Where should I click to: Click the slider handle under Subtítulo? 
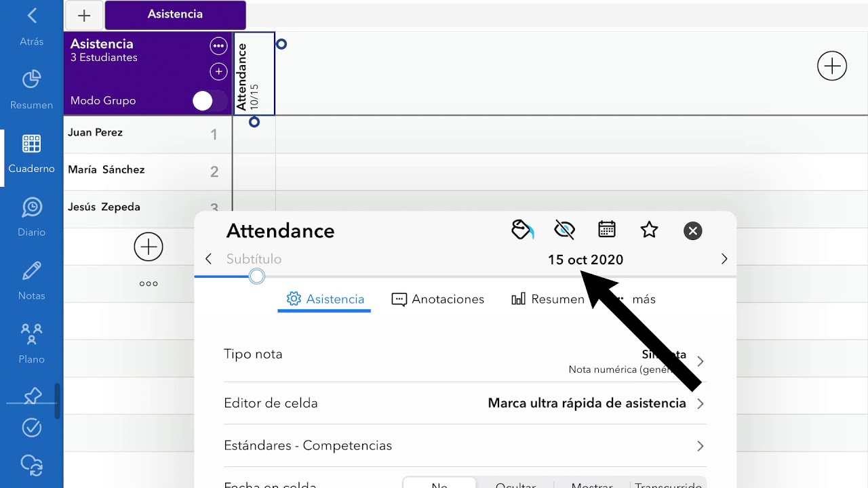click(x=256, y=276)
